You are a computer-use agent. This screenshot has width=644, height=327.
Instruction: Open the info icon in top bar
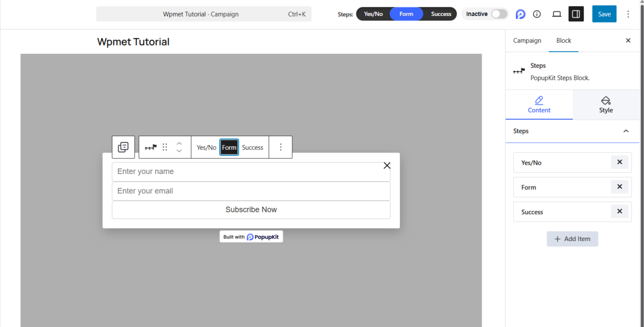click(537, 14)
